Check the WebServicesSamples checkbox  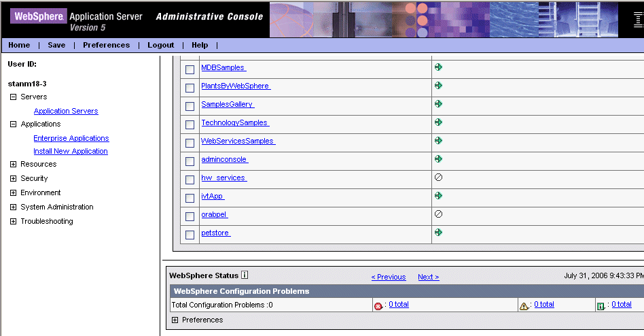190,143
